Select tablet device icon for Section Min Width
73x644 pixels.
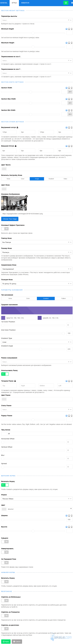(69, 110)
